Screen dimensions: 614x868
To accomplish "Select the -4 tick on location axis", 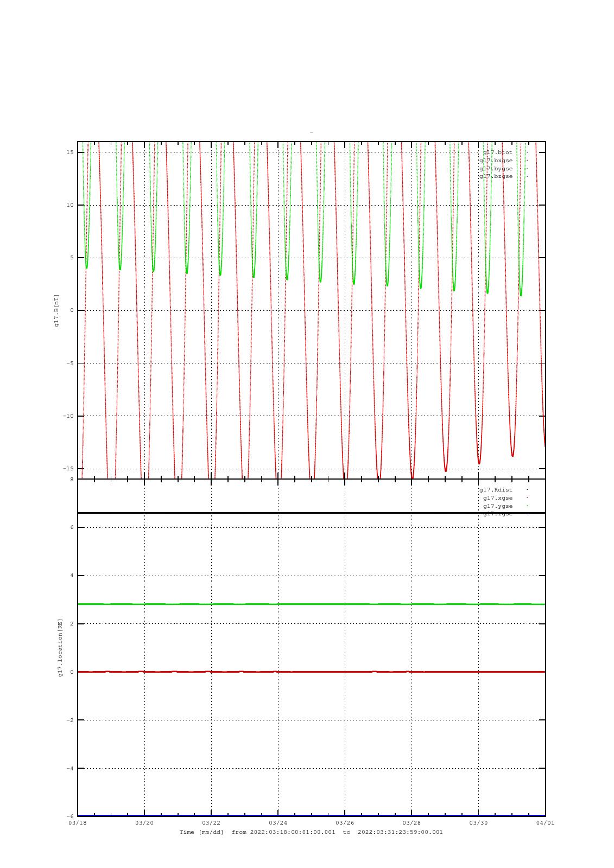I will pyautogui.click(x=70, y=769).
